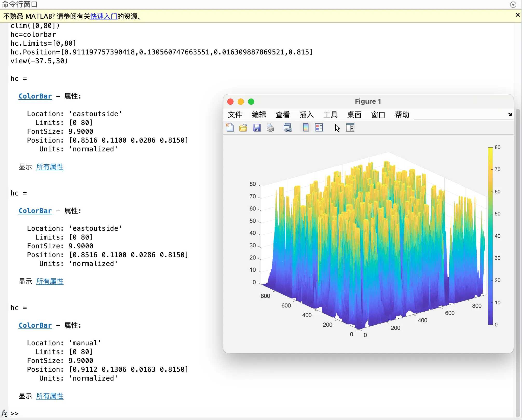Open a file via the folder icon
Screen dimensions: 522x420
[x=243, y=128]
